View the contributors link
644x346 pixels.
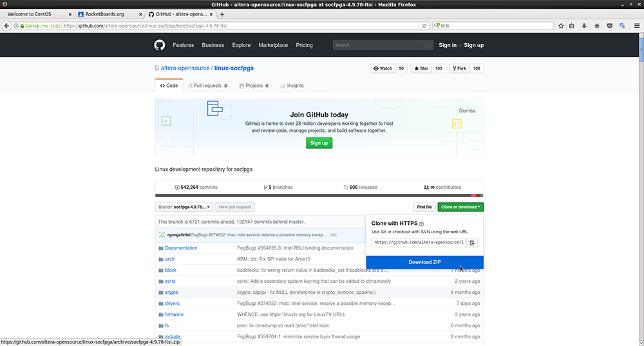pos(442,187)
